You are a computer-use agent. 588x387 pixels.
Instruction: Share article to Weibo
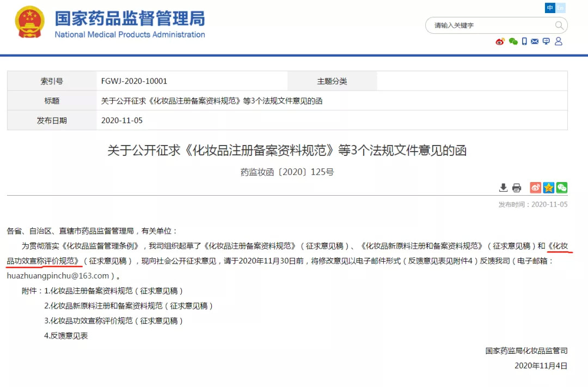pyautogui.click(x=536, y=188)
